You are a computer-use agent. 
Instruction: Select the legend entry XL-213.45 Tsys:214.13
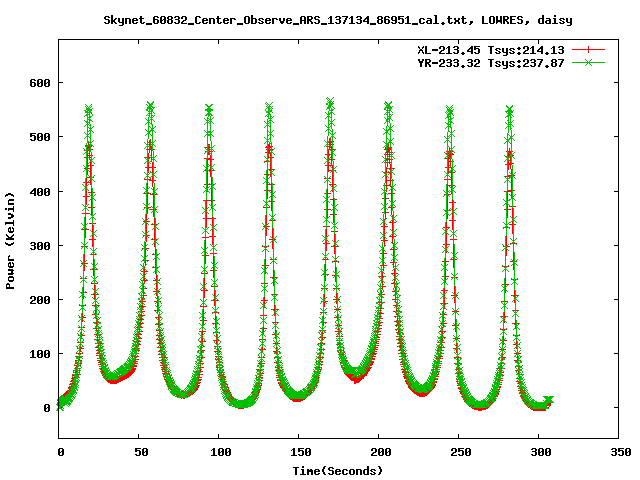491,50
